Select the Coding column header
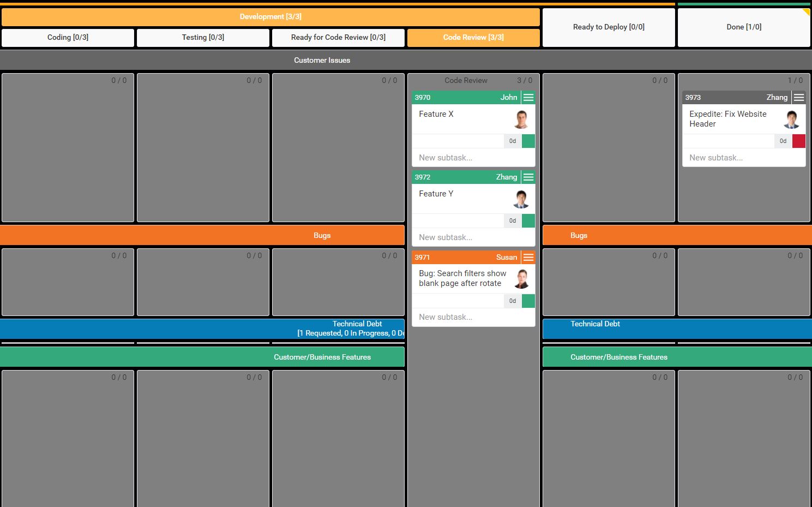This screenshot has width=812, height=507. (68, 37)
